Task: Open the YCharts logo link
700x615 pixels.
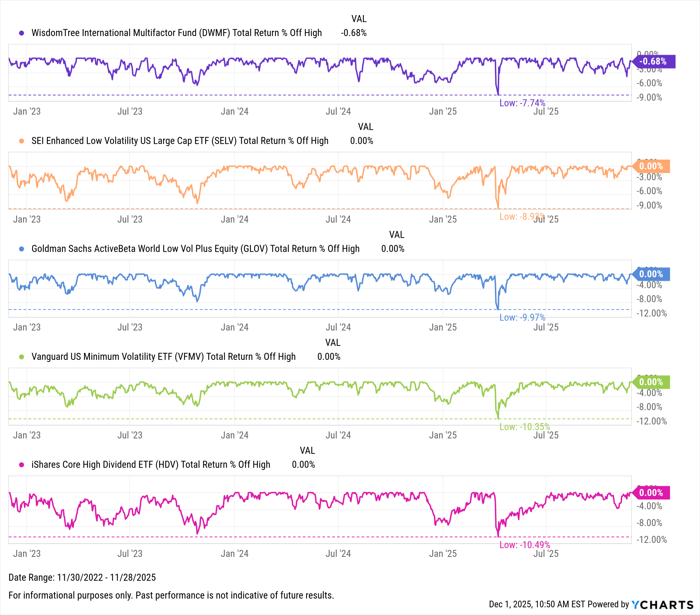Action: point(662,604)
